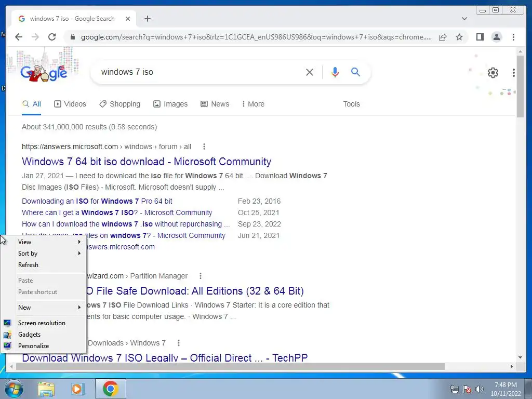This screenshot has height=399, width=532.
Task: Select the All results tab
Action: coord(32,104)
